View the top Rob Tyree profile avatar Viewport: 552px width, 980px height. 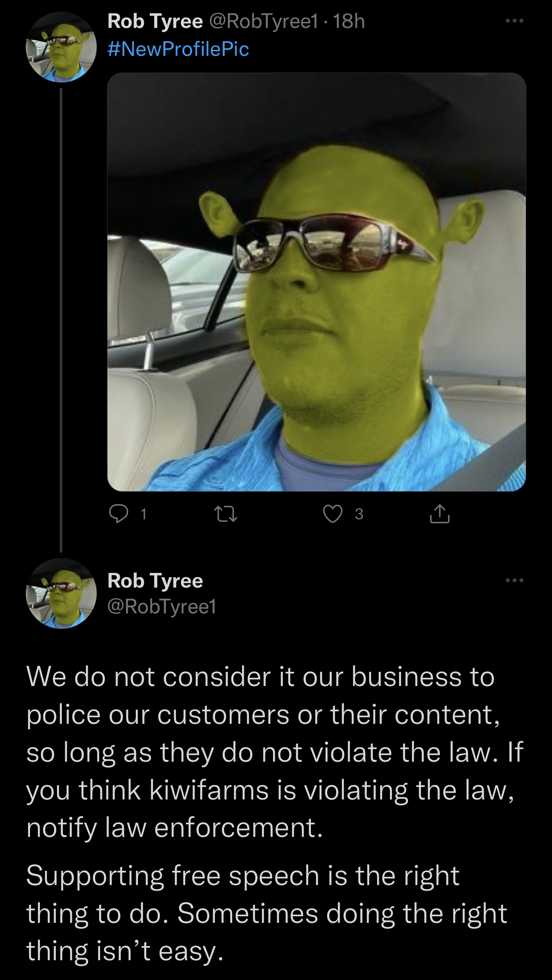point(61,47)
